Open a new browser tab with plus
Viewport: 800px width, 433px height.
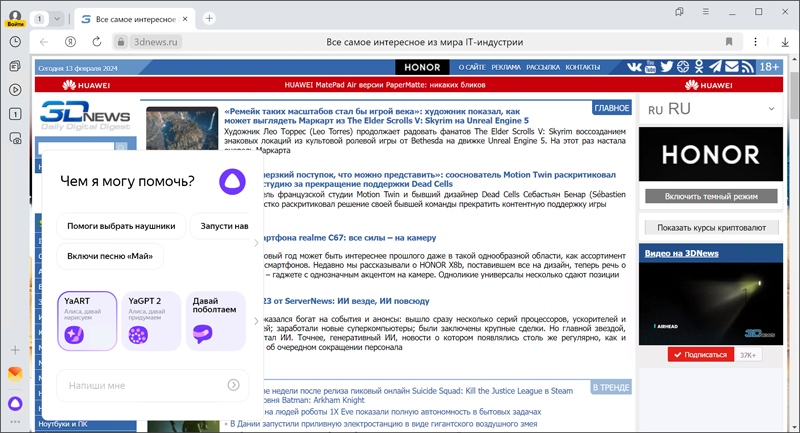click(x=209, y=19)
